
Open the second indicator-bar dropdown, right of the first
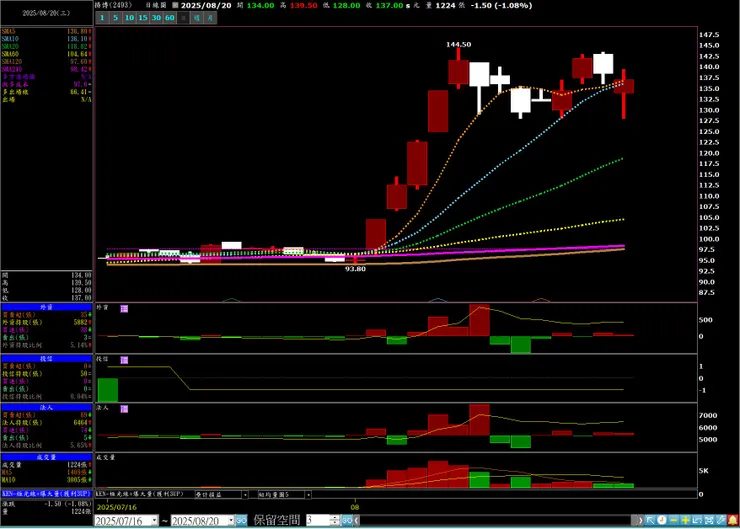pos(308,495)
